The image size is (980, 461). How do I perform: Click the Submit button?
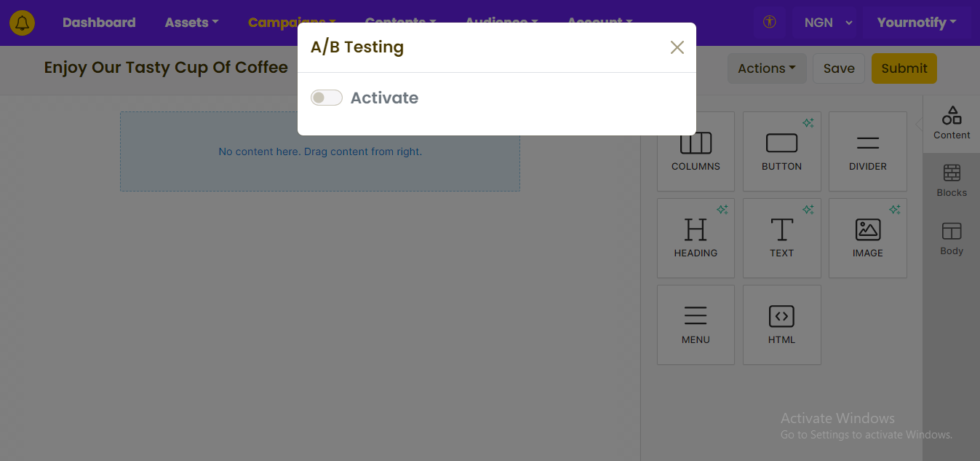[x=904, y=68]
